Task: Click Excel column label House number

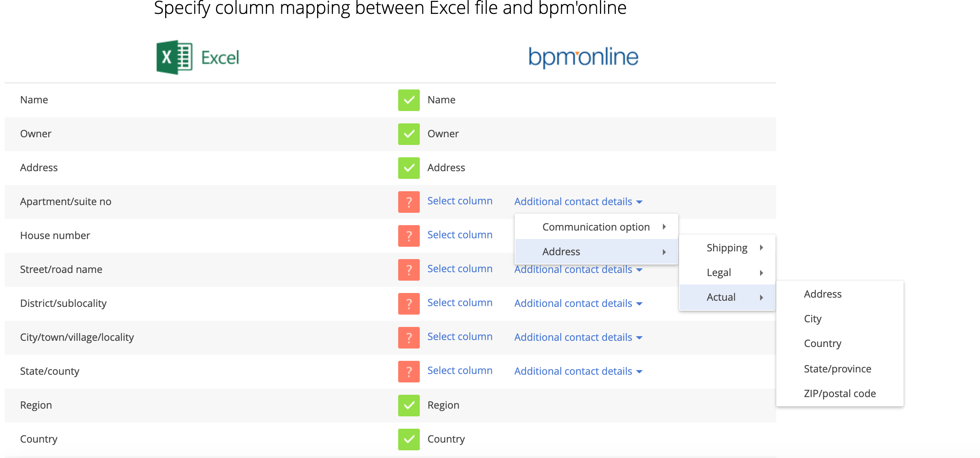Action: coord(55,236)
